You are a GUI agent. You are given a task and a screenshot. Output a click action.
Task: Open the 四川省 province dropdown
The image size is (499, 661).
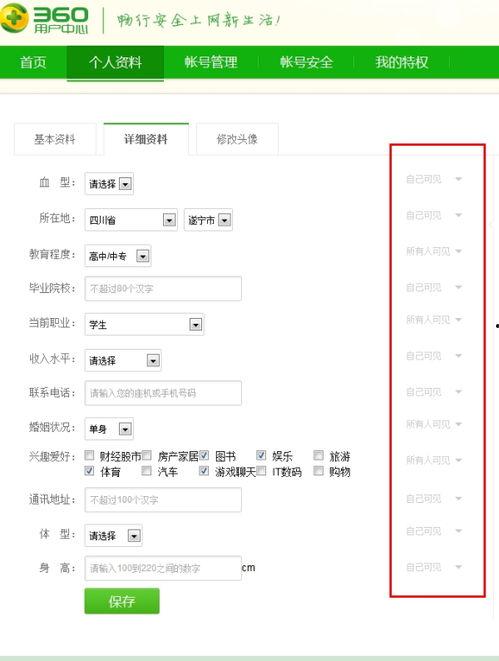[x=131, y=220]
